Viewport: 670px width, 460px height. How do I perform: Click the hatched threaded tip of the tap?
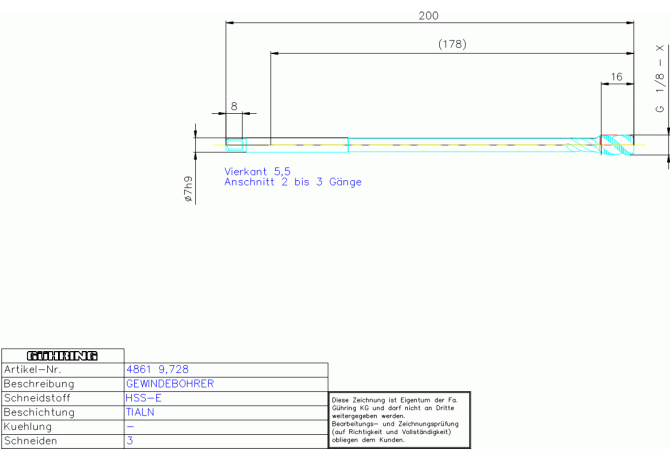[x=617, y=145]
